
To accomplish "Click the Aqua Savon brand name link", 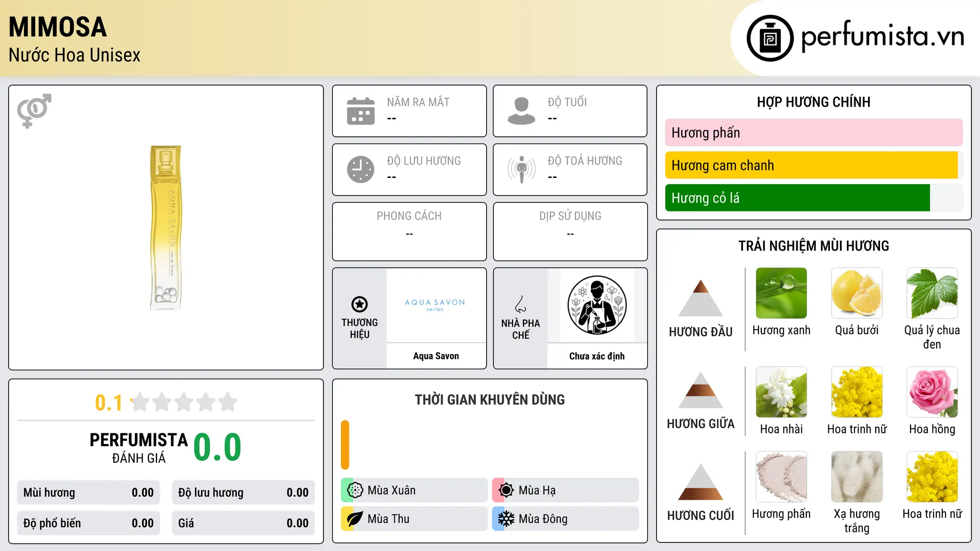I will point(436,356).
